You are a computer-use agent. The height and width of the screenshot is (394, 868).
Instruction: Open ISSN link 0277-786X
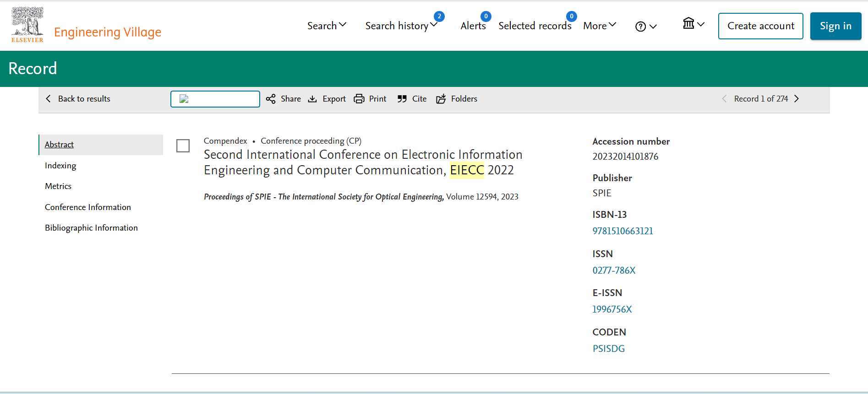[x=614, y=270]
